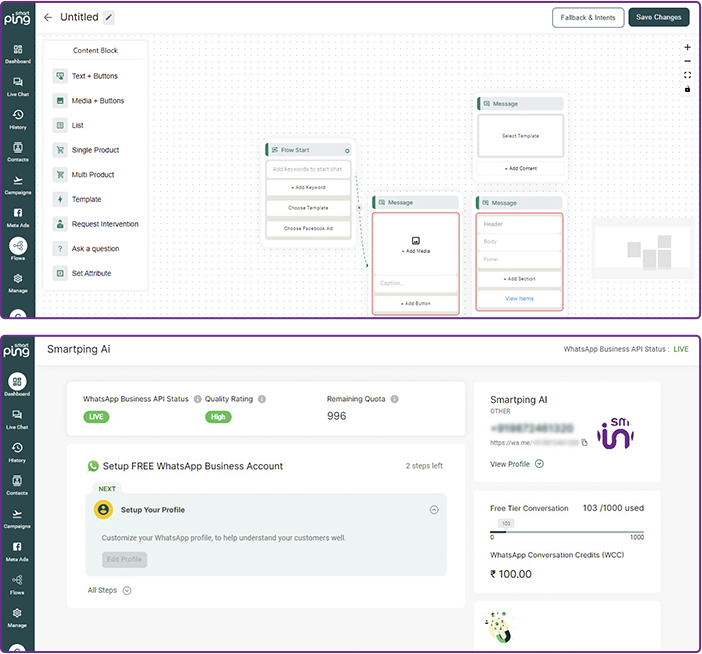702x654 pixels.
Task: Click the Body field in list Message node
Action: pos(519,242)
